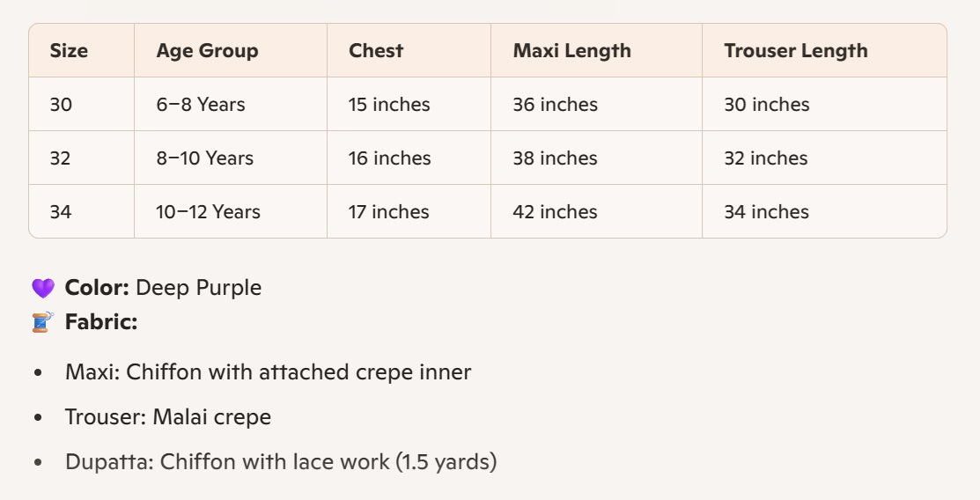Click the Trouser Length header cell
This screenshot has width=980, height=500.
[795, 51]
